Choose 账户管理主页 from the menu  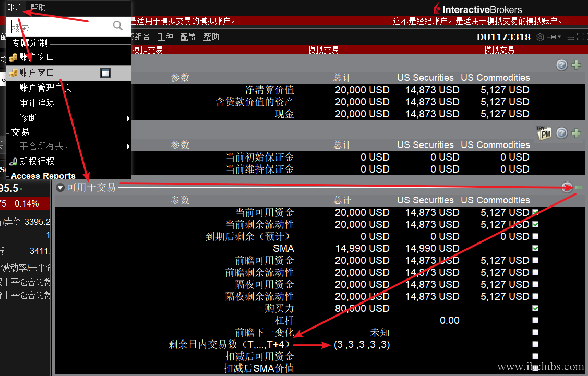(x=45, y=88)
